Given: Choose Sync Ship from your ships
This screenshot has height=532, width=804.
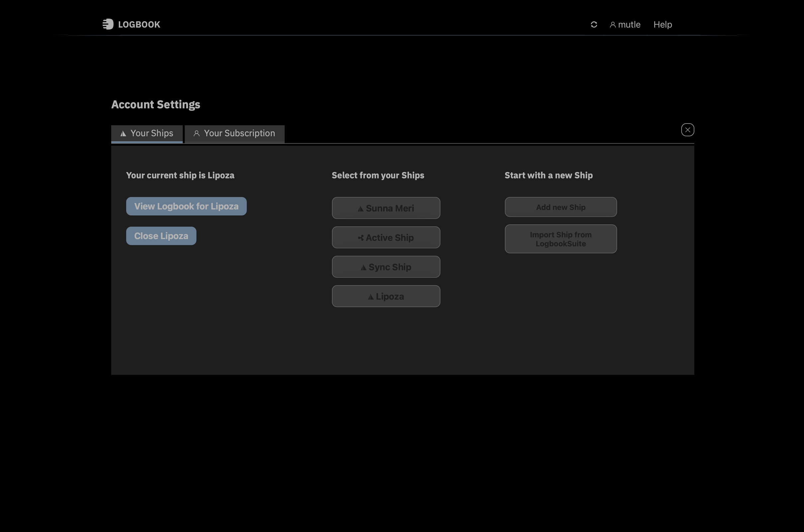Looking at the screenshot, I should [x=386, y=267].
